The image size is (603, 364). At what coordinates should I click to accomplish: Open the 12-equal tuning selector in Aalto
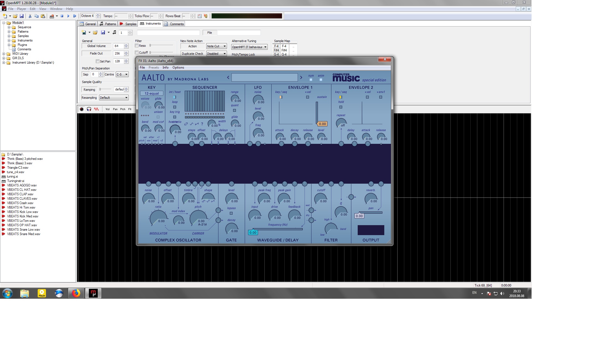point(152,93)
